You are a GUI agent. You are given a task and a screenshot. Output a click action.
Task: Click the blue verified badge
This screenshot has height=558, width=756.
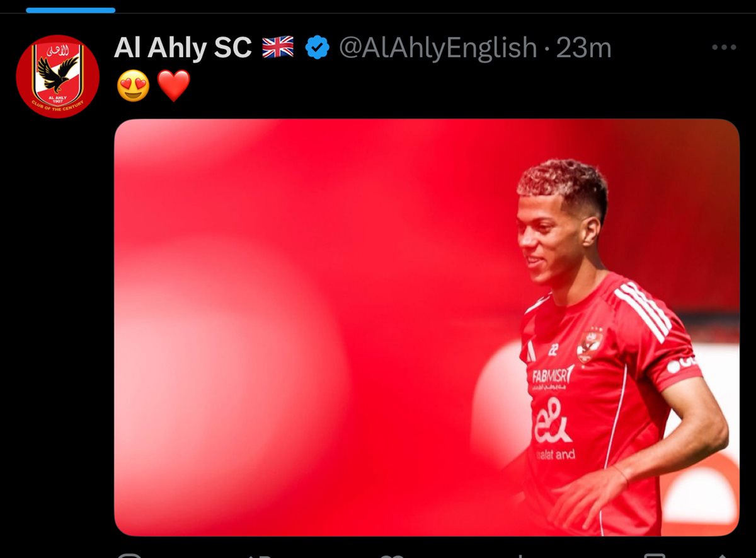click(x=318, y=47)
